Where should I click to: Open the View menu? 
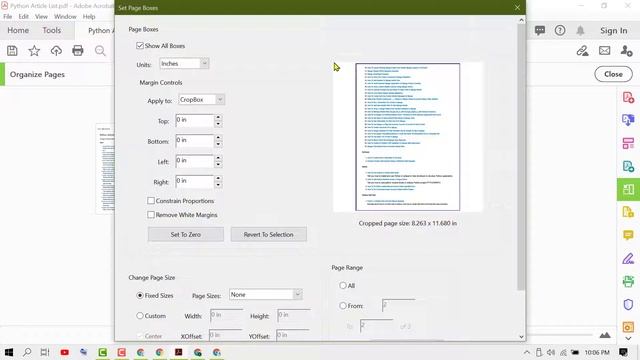pyautogui.click(x=41, y=17)
